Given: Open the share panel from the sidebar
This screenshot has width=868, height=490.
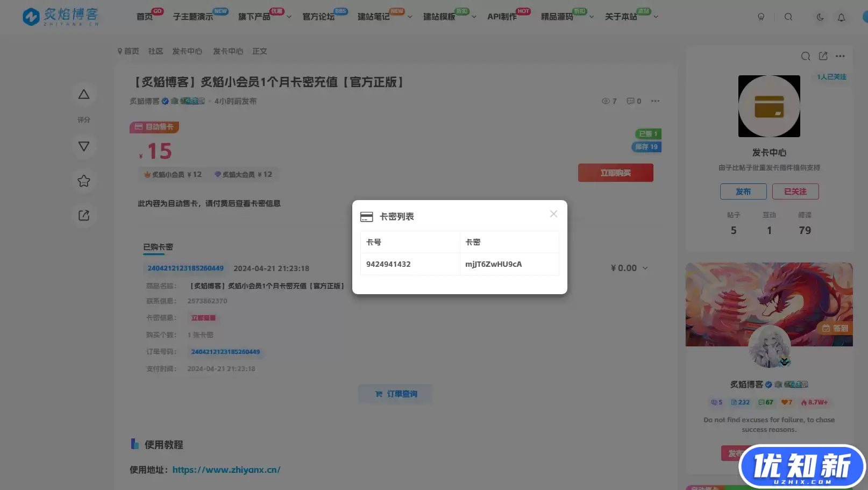Looking at the screenshot, I should [84, 215].
